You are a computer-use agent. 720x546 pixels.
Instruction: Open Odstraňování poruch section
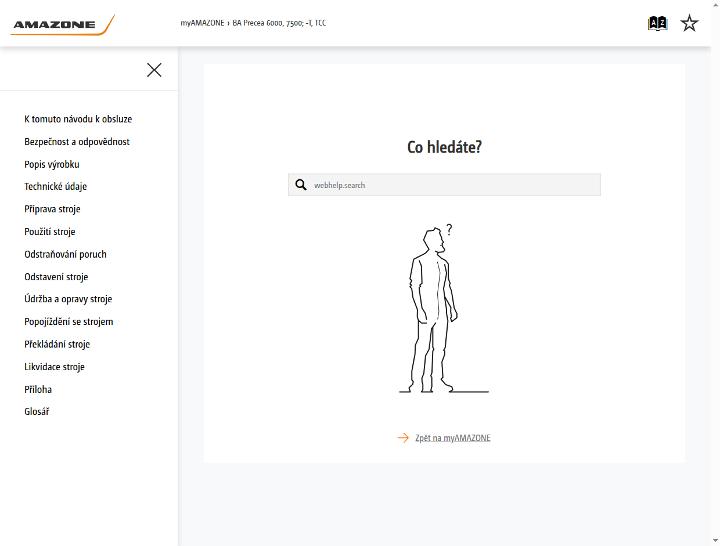(65, 254)
